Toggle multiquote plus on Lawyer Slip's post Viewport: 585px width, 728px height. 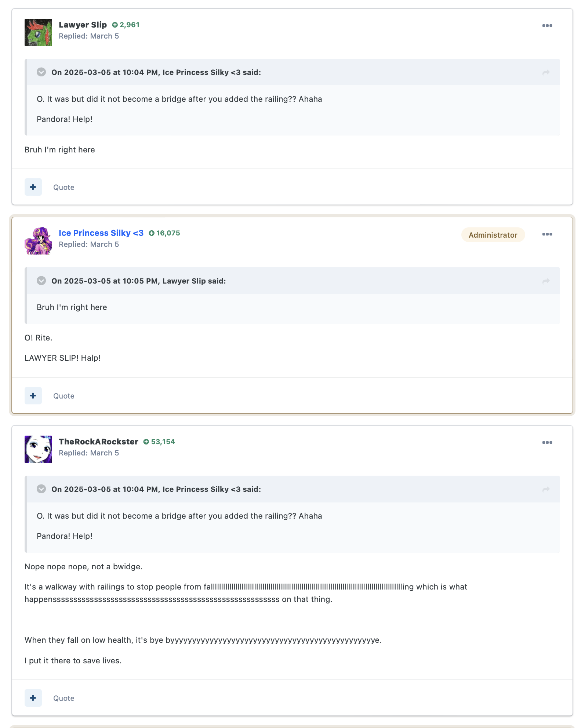coord(33,187)
